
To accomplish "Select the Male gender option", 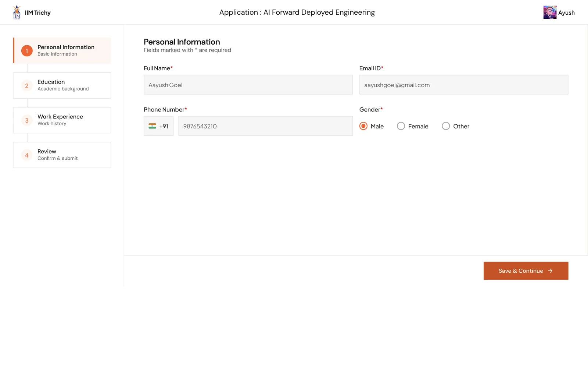I will point(363,126).
